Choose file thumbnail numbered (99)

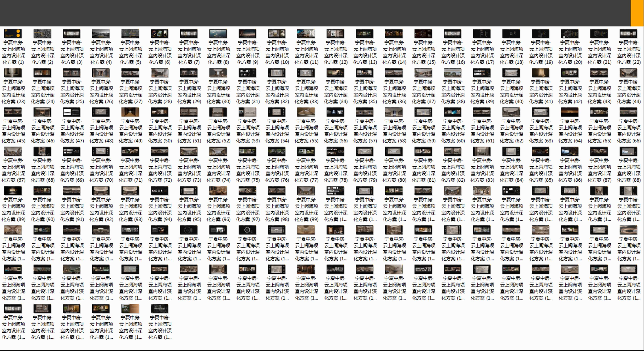point(306,191)
